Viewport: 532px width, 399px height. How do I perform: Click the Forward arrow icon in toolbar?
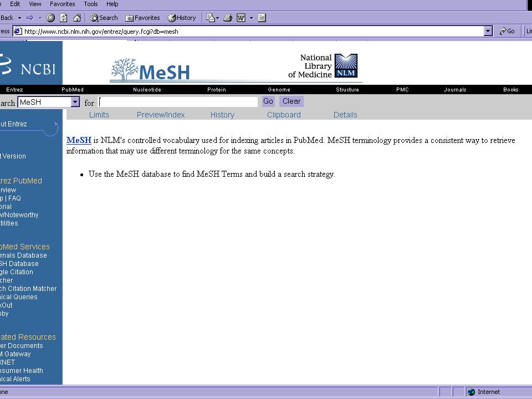pyautogui.click(x=30, y=18)
